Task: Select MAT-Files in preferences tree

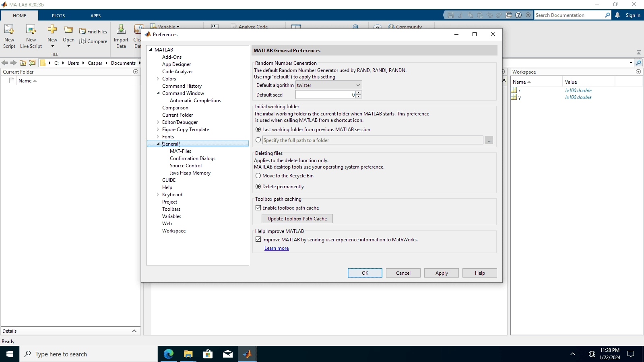Action: pyautogui.click(x=181, y=151)
